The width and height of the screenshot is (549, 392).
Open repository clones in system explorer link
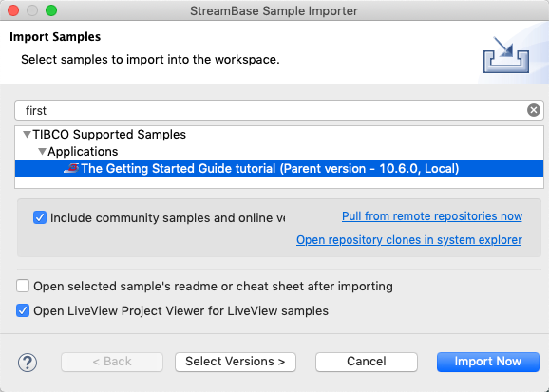(x=409, y=240)
